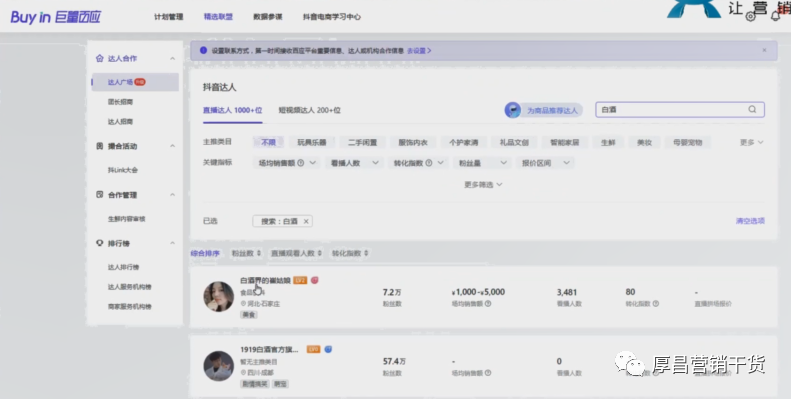The image size is (791, 399).
Task: Focus the search box containing 白酒
Action: click(x=680, y=109)
